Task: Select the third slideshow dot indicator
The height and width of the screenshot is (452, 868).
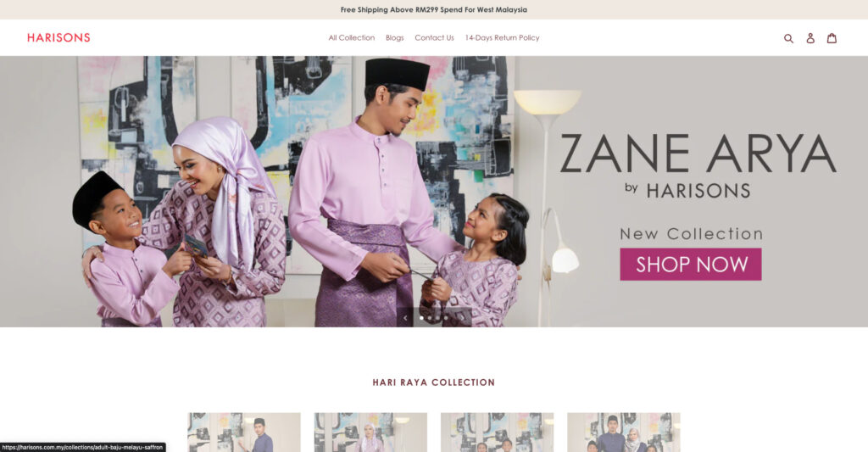Action: click(437, 318)
